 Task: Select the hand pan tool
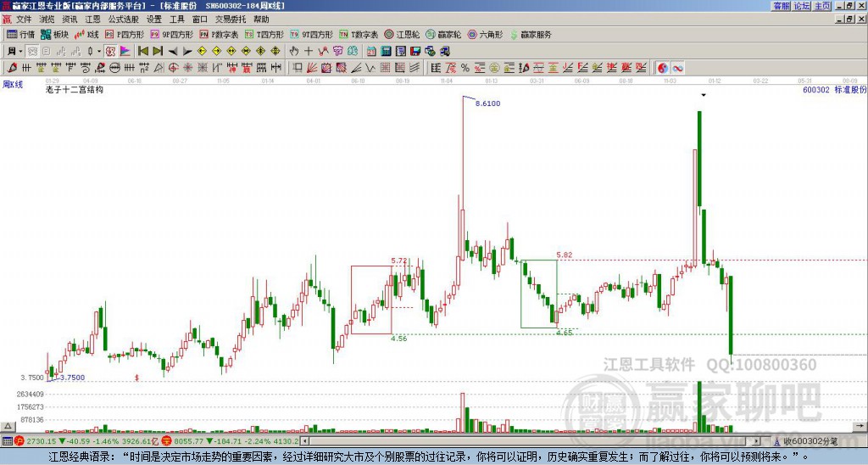(294, 52)
